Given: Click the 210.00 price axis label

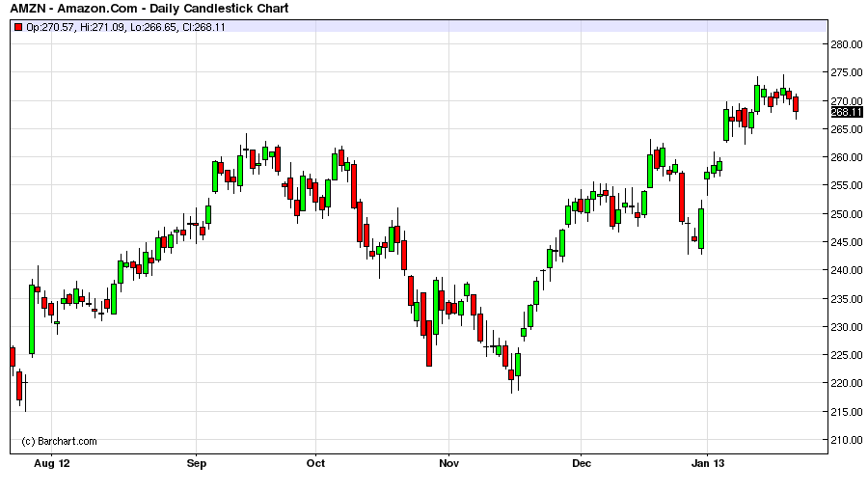Looking at the screenshot, I should click(845, 440).
